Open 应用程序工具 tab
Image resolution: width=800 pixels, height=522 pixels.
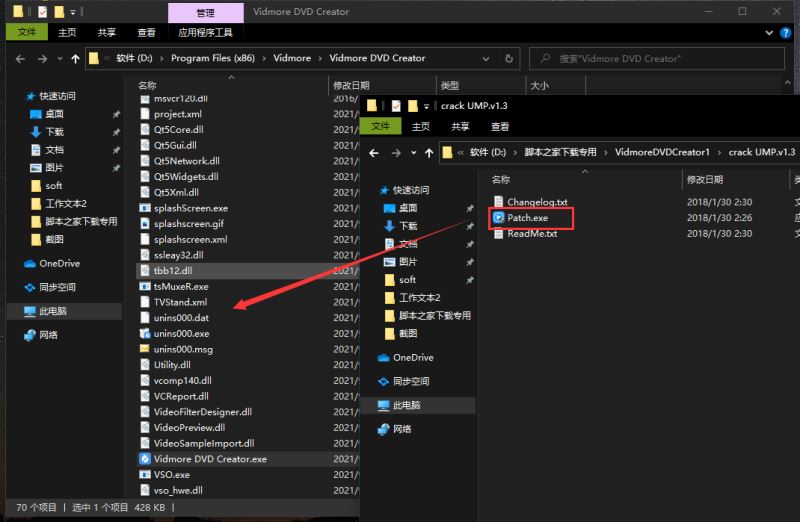click(205, 33)
